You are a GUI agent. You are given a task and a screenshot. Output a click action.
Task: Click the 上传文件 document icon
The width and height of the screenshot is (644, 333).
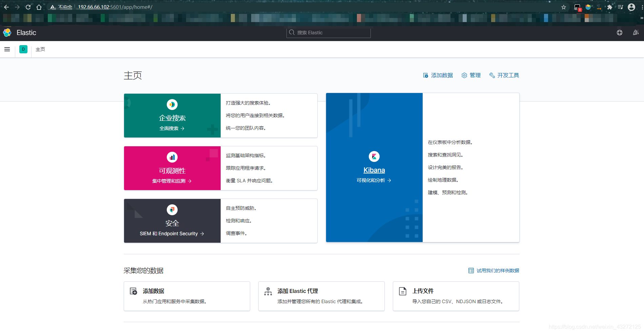tap(403, 291)
